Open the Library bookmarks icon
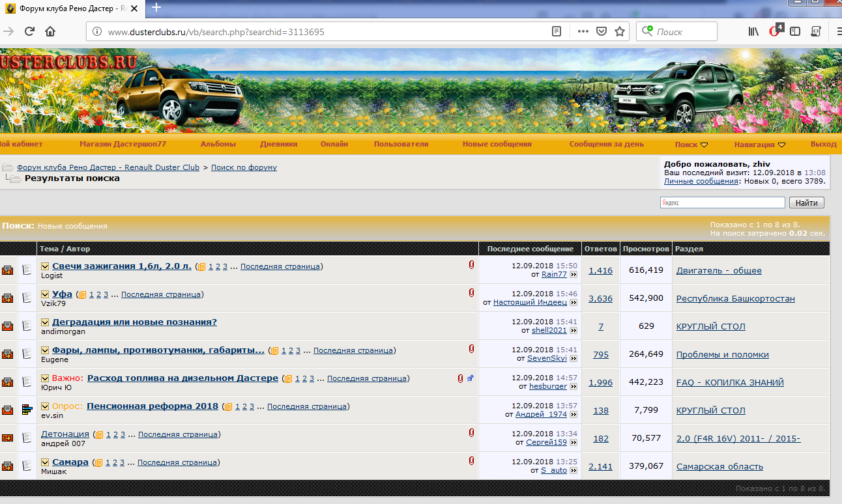The width and height of the screenshot is (842, 504). pos(753,31)
